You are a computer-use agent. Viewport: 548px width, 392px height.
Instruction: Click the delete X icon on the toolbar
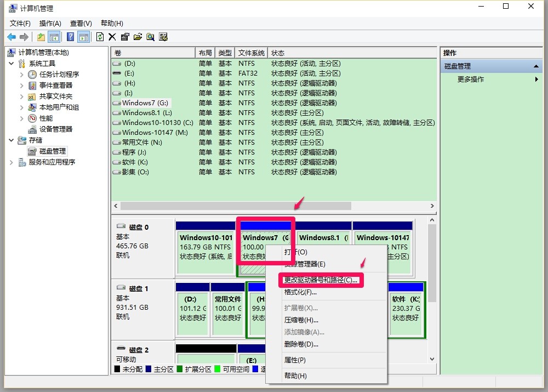coord(113,37)
